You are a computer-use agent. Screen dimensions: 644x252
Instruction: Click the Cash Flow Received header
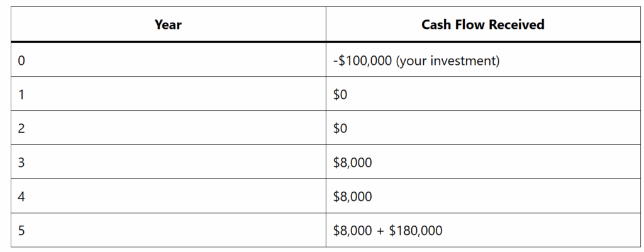(482, 25)
